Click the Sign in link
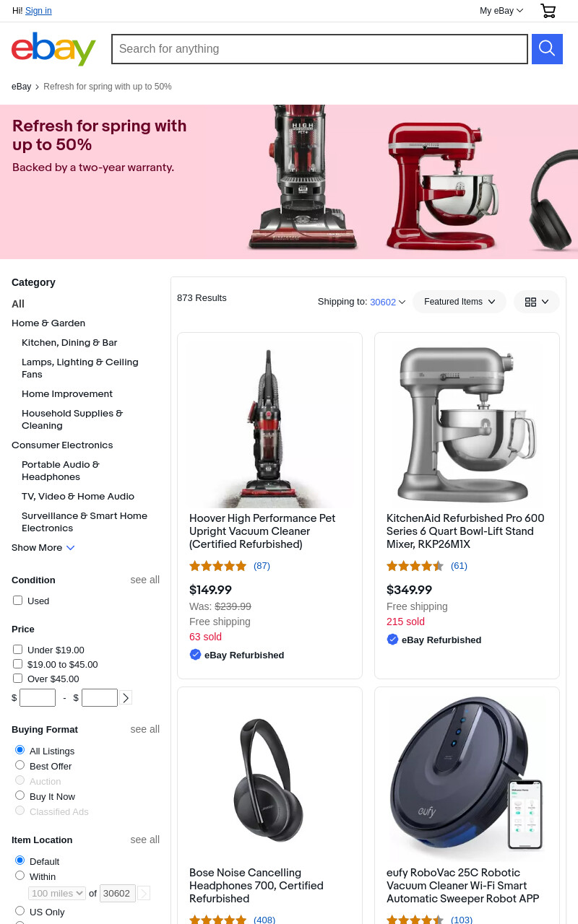This screenshot has height=924, width=578. click(38, 11)
